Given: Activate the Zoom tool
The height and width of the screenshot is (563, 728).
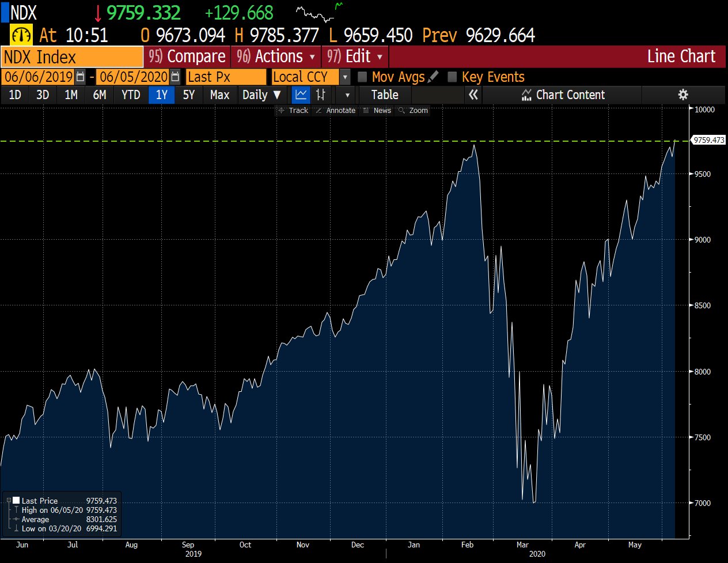Looking at the screenshot, I should 414,110.
